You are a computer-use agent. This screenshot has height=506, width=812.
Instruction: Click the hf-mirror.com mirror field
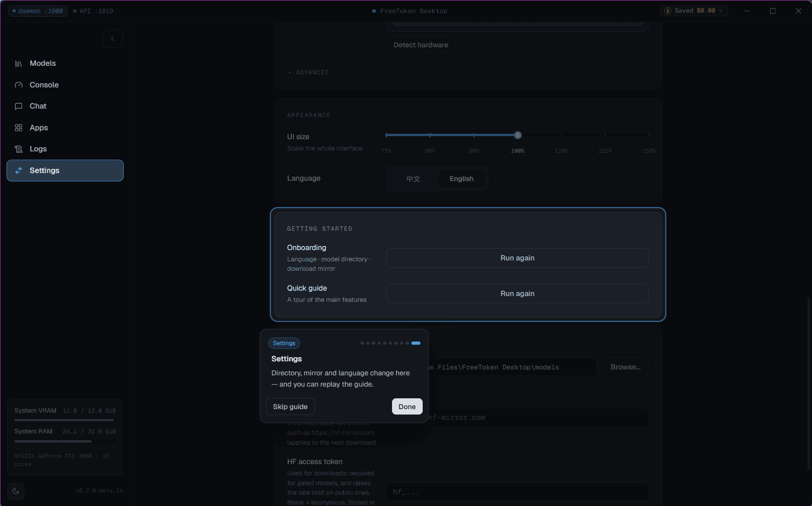click(538, 418)
